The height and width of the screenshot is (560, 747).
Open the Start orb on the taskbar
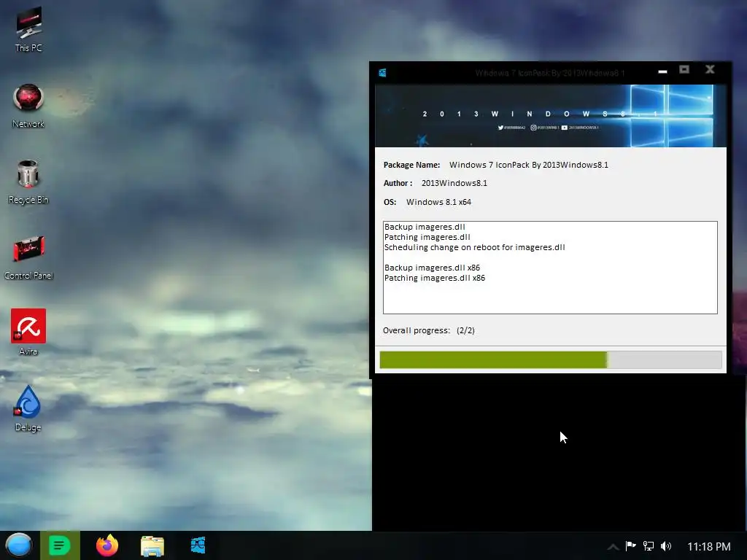(19, 545)
